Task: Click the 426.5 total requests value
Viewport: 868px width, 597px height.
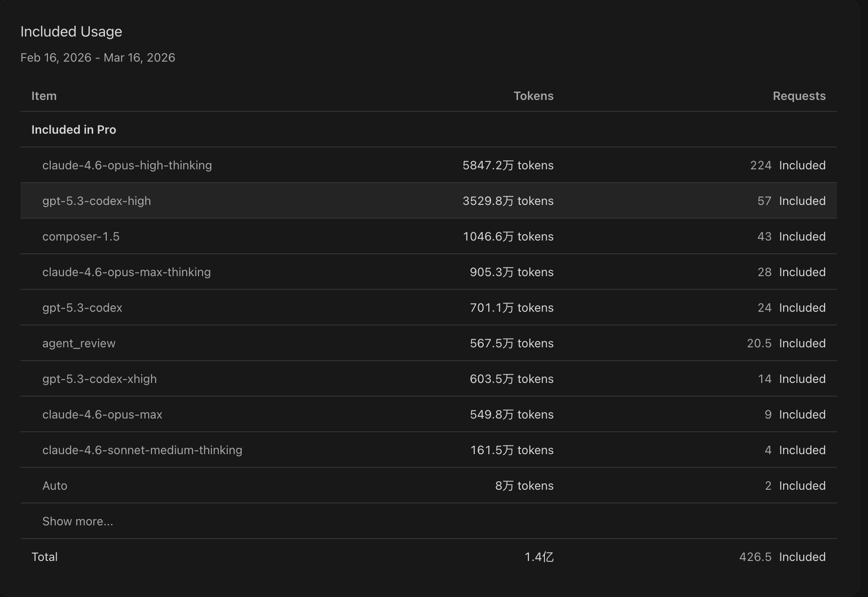Action: (755, 557)
